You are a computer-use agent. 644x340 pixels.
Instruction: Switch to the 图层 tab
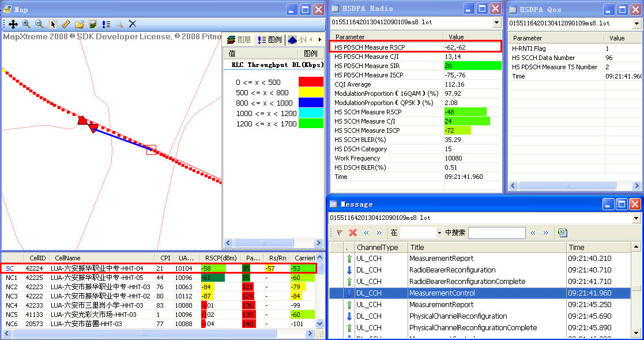[239, 40]
